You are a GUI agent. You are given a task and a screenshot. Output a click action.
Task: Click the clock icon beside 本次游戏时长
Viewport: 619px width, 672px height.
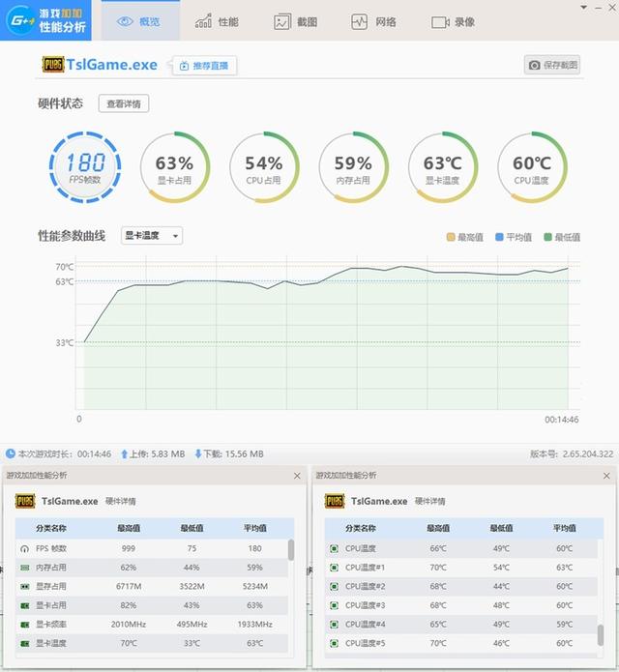[x=11, y=453]
